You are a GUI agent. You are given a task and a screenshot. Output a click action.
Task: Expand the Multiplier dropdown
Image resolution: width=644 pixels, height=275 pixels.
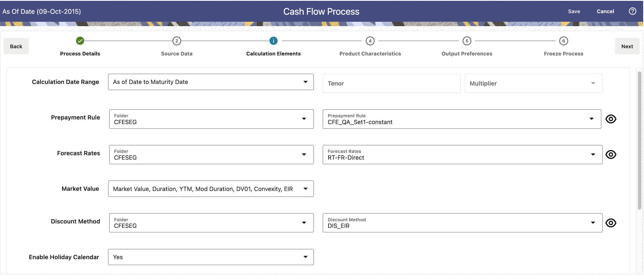[593, 83]
